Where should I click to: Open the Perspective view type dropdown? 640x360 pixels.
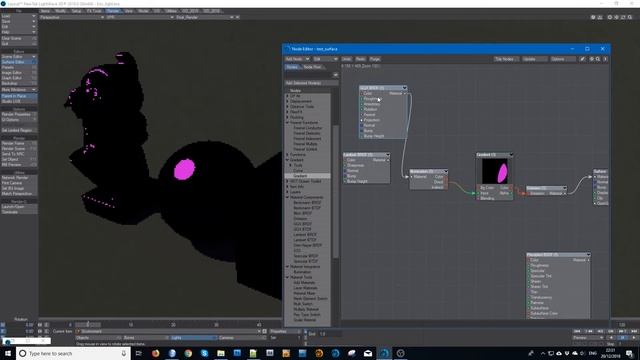[71, 17]
